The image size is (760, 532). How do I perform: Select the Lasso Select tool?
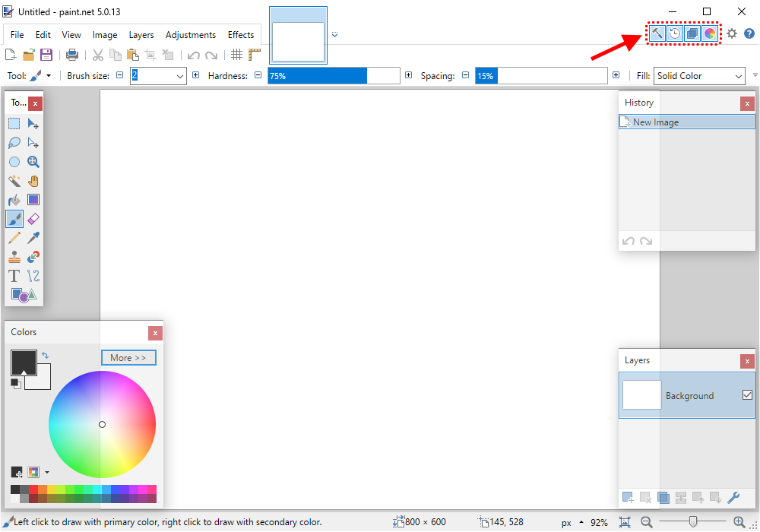(x=14, y=142)
